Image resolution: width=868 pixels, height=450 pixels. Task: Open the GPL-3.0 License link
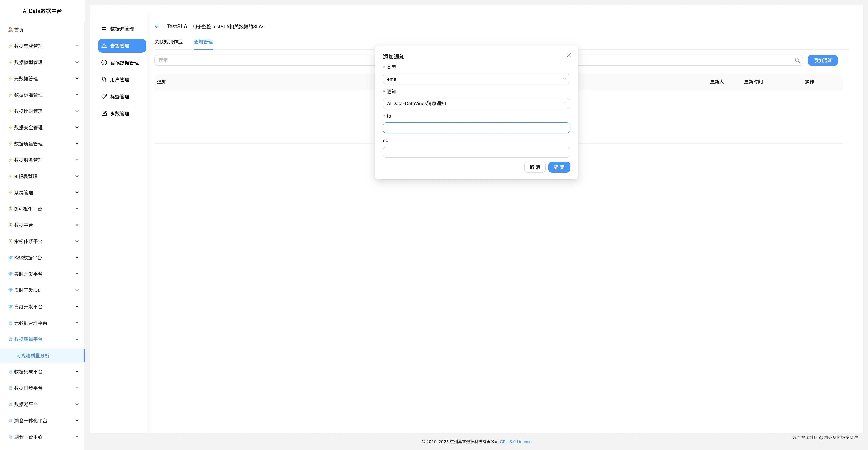point(515,442)
